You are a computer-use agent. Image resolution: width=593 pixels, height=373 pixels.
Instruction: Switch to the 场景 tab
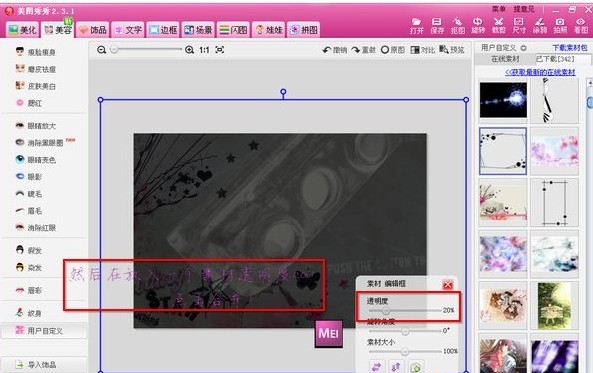198,30
